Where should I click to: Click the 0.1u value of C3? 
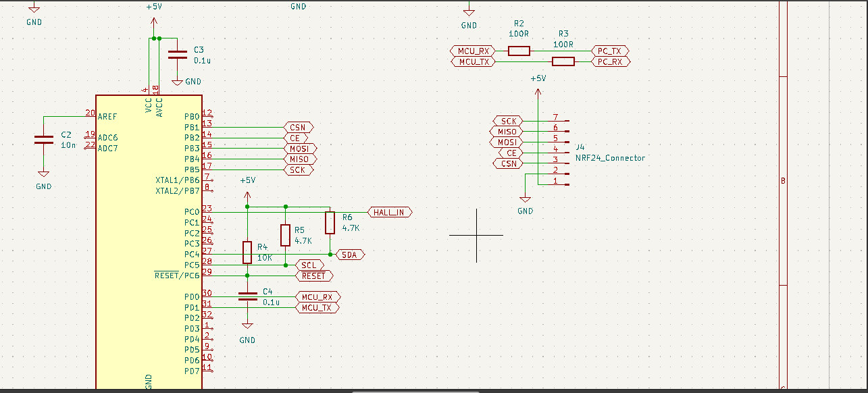tap(203, 60)
